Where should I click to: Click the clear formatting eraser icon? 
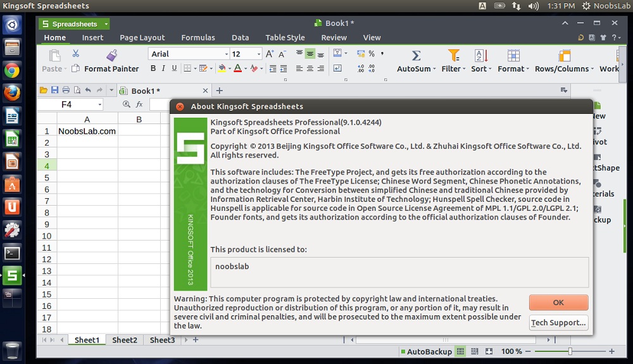pos(254,68)
